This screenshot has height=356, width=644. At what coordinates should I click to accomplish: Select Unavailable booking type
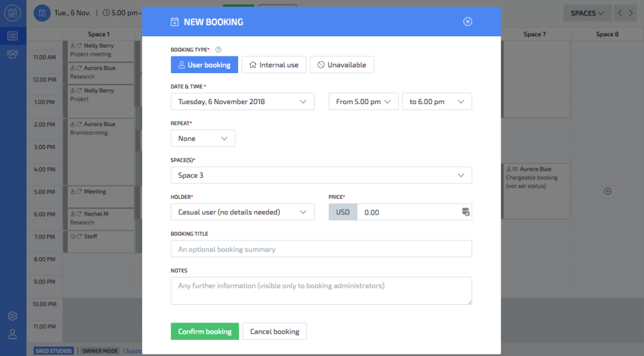(x=341, y=65)
